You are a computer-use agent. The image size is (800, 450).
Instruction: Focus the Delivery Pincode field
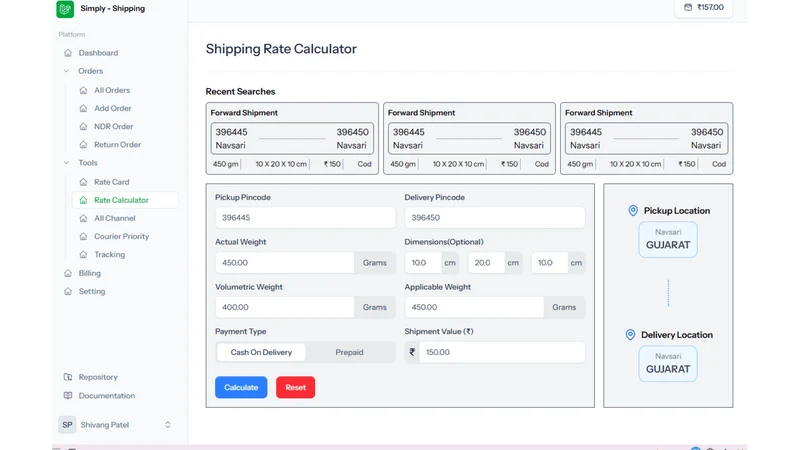(x=495, y=217)
